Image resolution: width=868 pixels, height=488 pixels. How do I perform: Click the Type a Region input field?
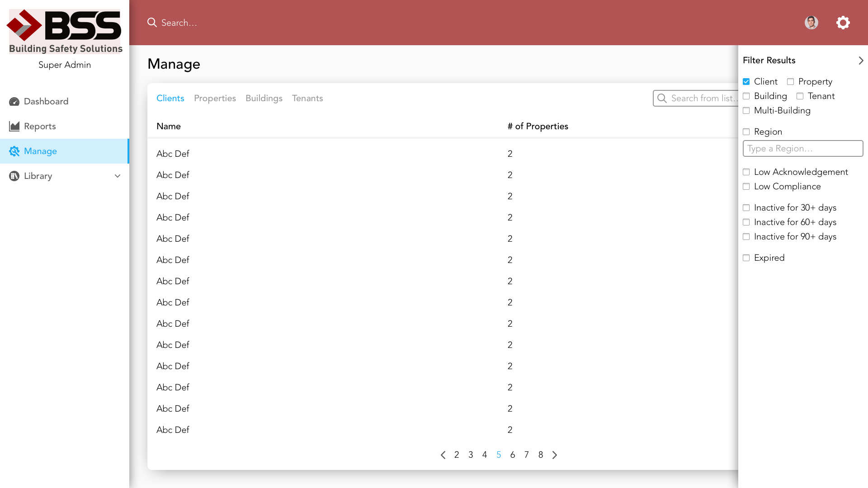802,149
